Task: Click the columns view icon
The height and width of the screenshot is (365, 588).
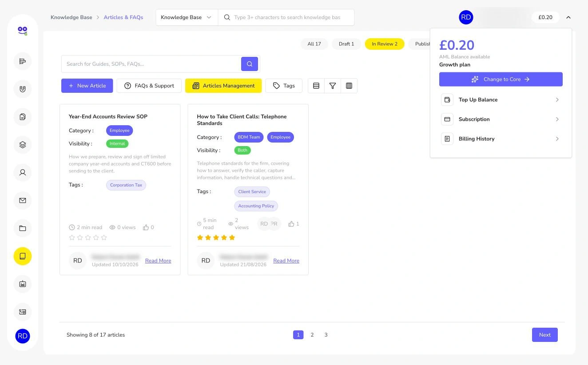Action: [349, 86]
